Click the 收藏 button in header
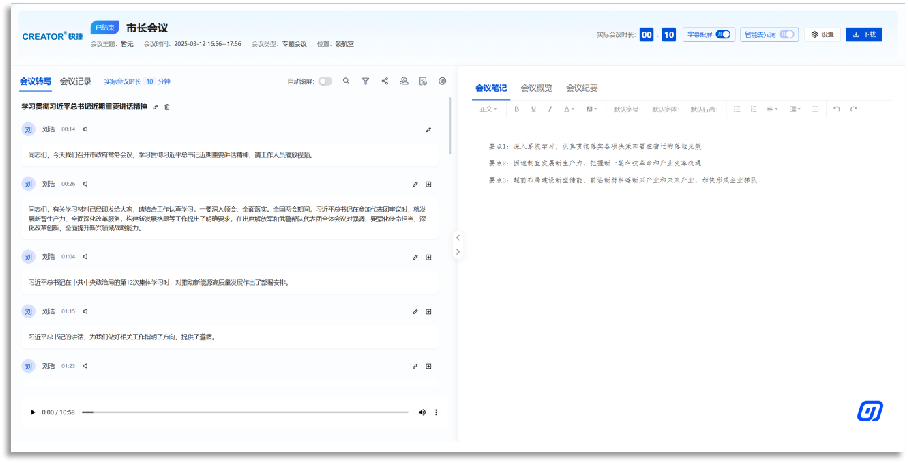 [x=821, y=34]
